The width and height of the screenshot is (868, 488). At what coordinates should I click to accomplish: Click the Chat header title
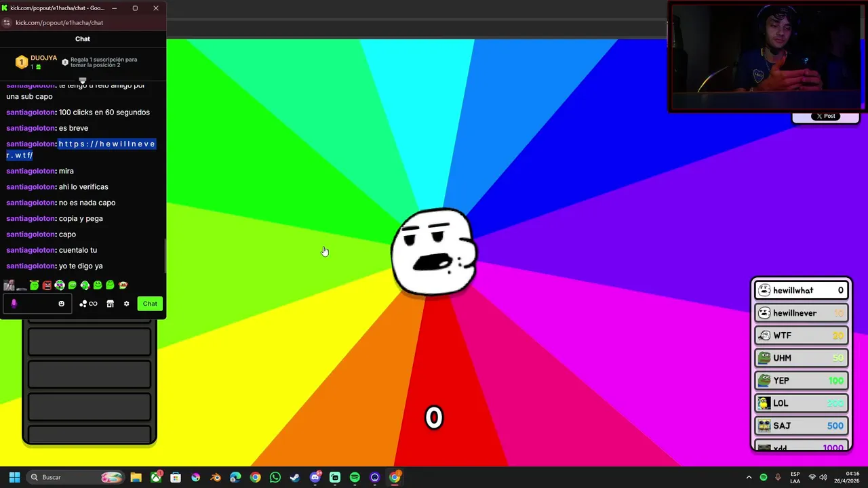(83, 39)
